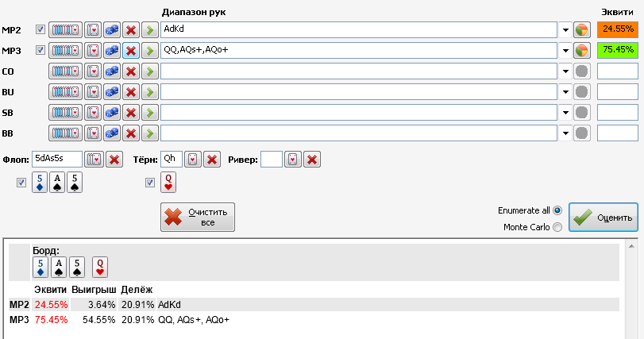Toggle flop cards checkbox
This screenshot has width=644, height=339.
coord(21,183)
